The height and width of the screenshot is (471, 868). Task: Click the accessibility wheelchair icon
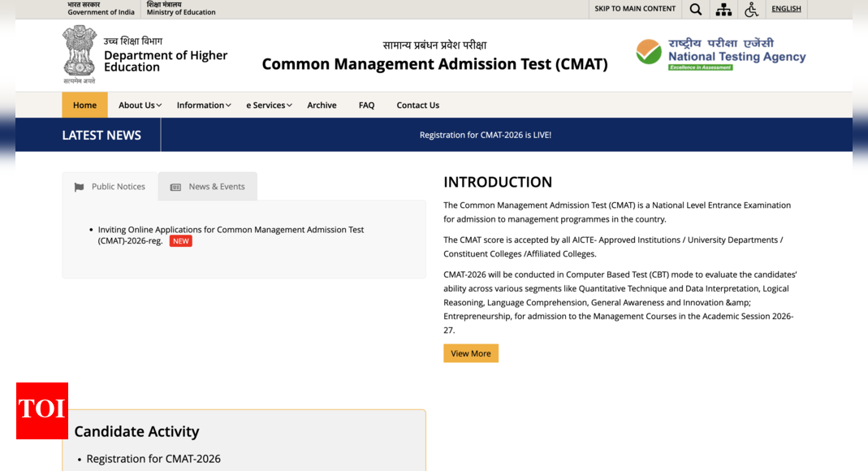click(751, 9)
